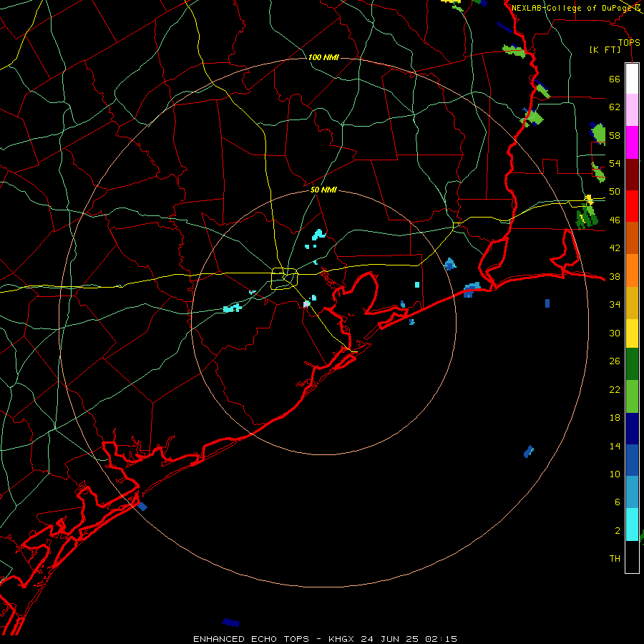Viewport: 644px width, 644px height.
Task: Click the legend value "14"
Action: [615, 446]
